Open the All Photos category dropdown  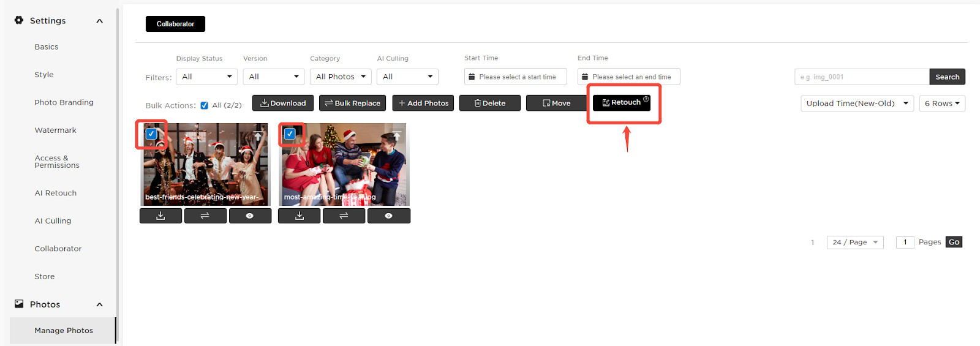point(341,77)
